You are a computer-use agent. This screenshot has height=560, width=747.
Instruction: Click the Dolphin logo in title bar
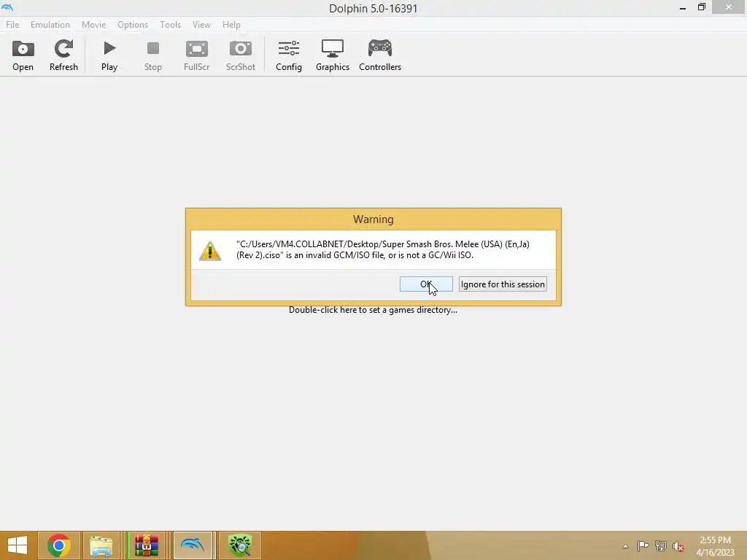pyautogui.click(x=7, y=7)
